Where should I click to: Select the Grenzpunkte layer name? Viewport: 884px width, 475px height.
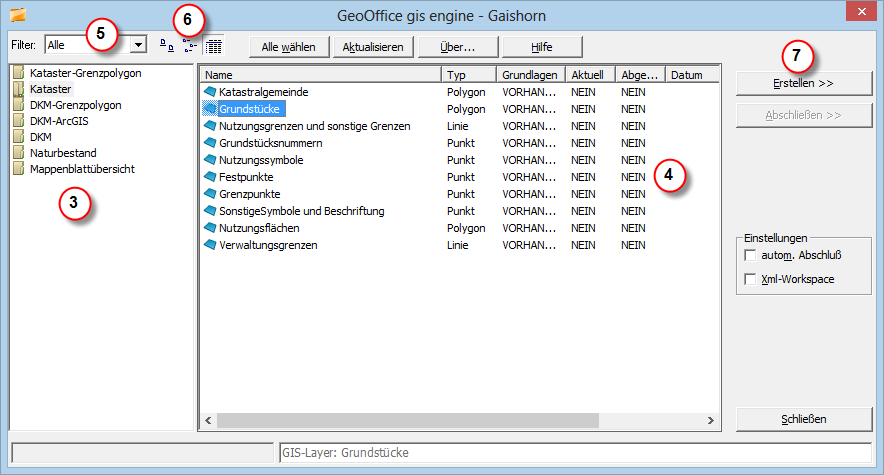250,194
